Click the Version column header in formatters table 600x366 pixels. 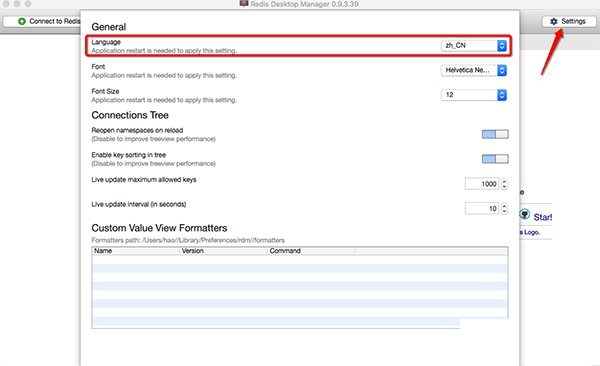point(223,251)
